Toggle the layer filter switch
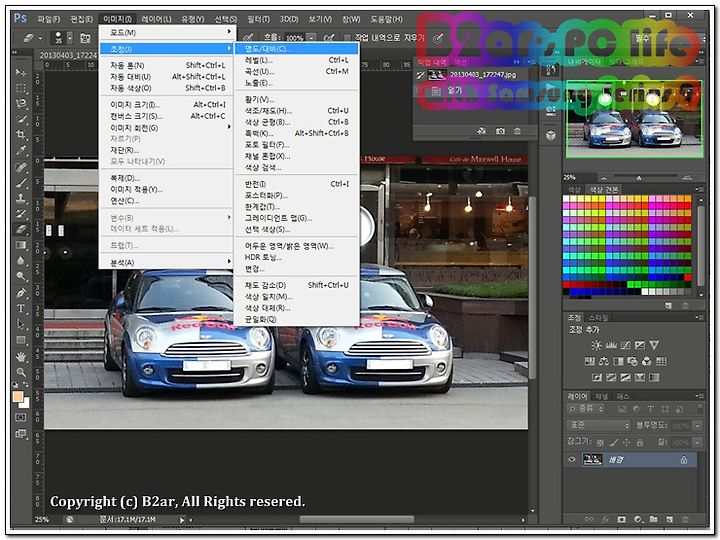The height and width of the screenshot is (540, 720). coord(699,408)
